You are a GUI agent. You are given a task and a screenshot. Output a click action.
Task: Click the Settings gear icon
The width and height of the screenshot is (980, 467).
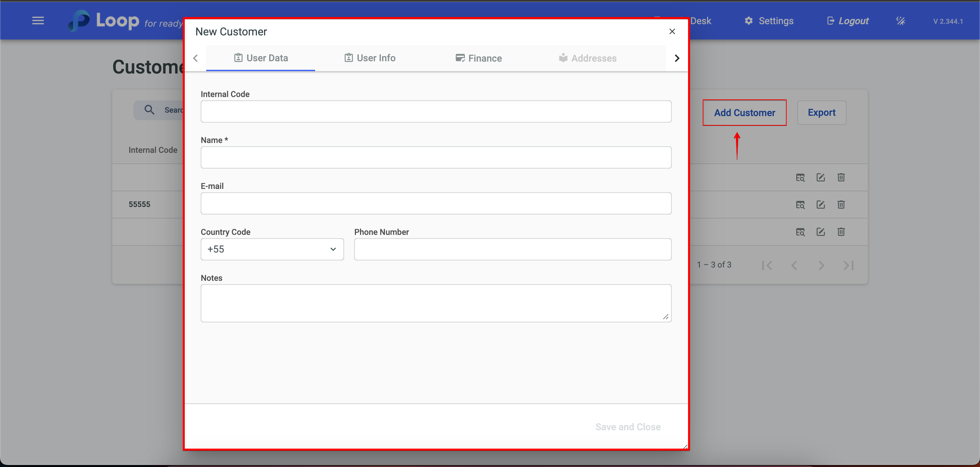(x=748, y=20)
